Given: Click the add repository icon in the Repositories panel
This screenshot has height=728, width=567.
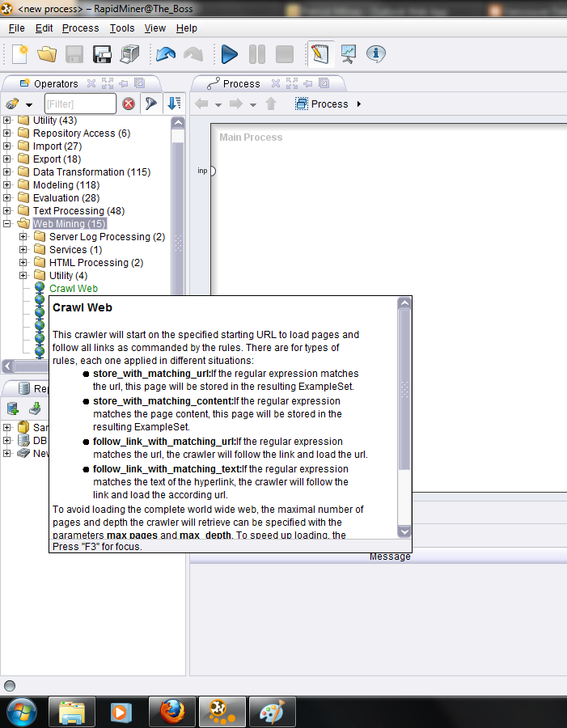Looking at the screenshot, I should [x=13, y=409].
